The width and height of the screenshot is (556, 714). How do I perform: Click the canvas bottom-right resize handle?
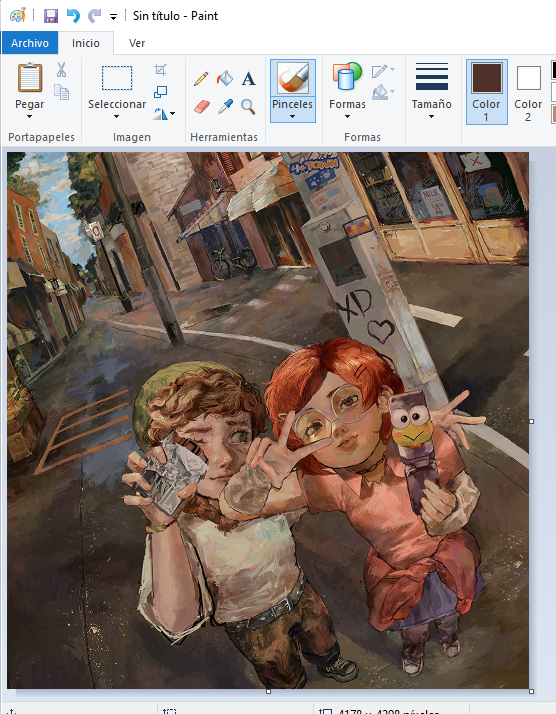click(x=531, y=691)
